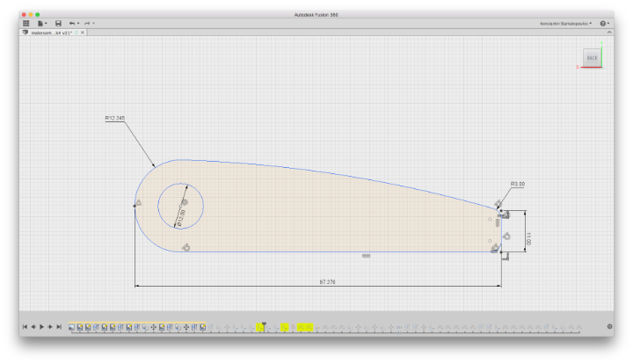Click the design icon on the document tab
Image resolution: width=633 pixels, height=364 pixels.
coord(25,33)
